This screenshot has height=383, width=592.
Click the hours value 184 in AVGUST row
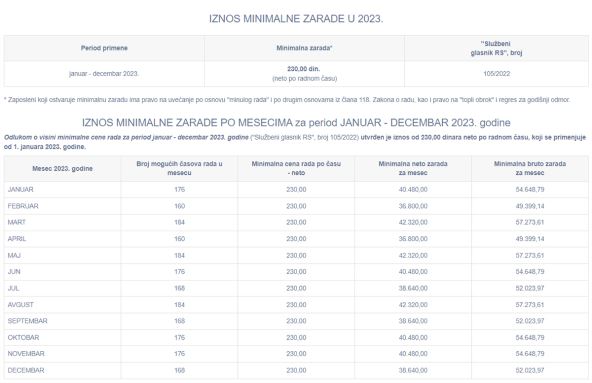tap(179, 304)
